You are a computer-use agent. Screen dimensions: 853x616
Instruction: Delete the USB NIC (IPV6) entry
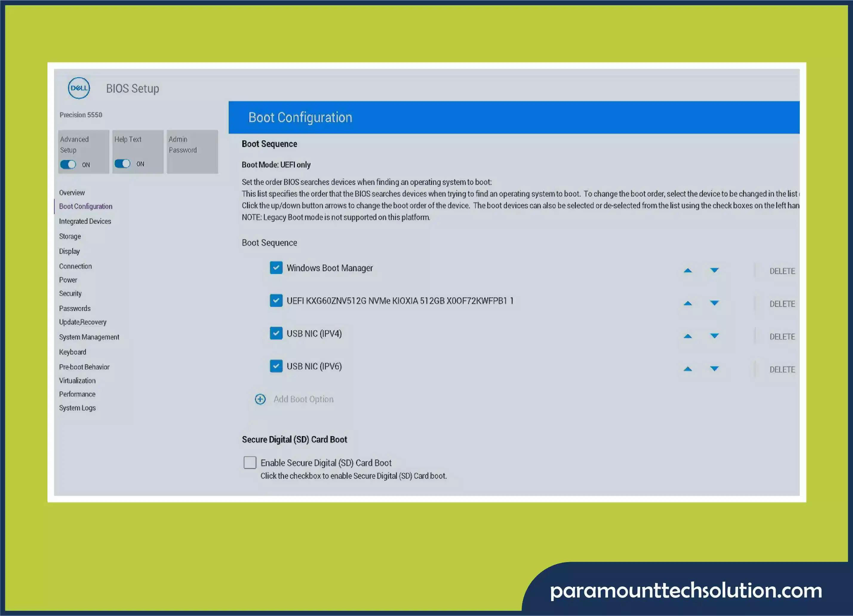[x=782, y=369]
